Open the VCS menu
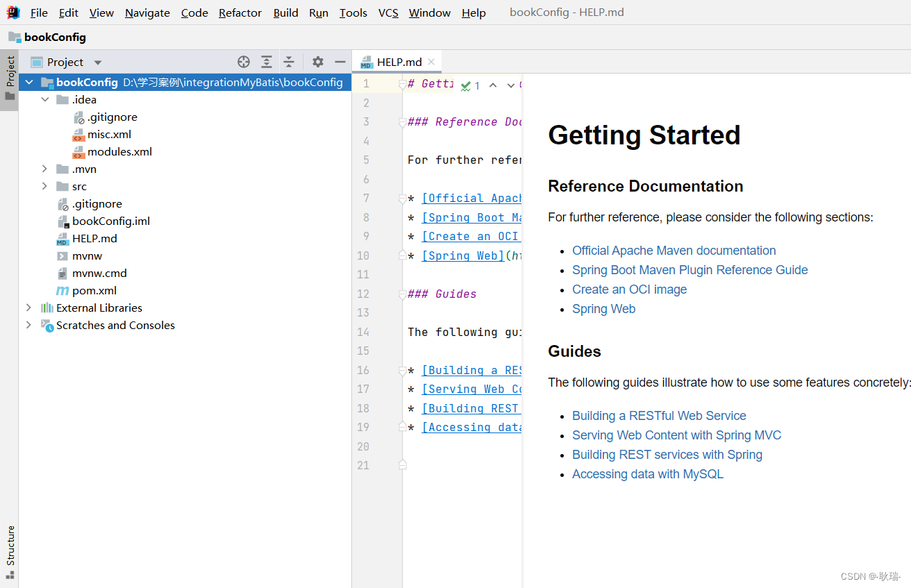911x588 pixels. [388, 13]
